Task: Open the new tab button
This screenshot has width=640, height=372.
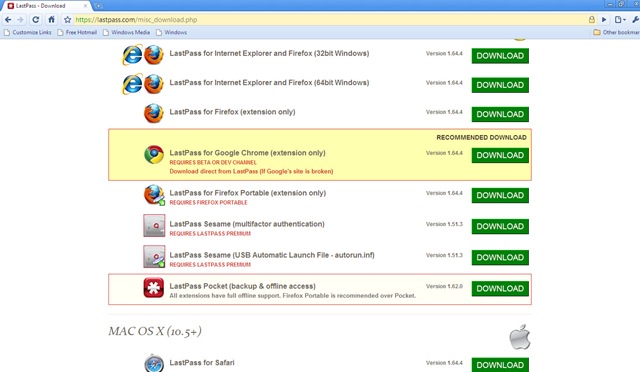Action: [98, 6]
